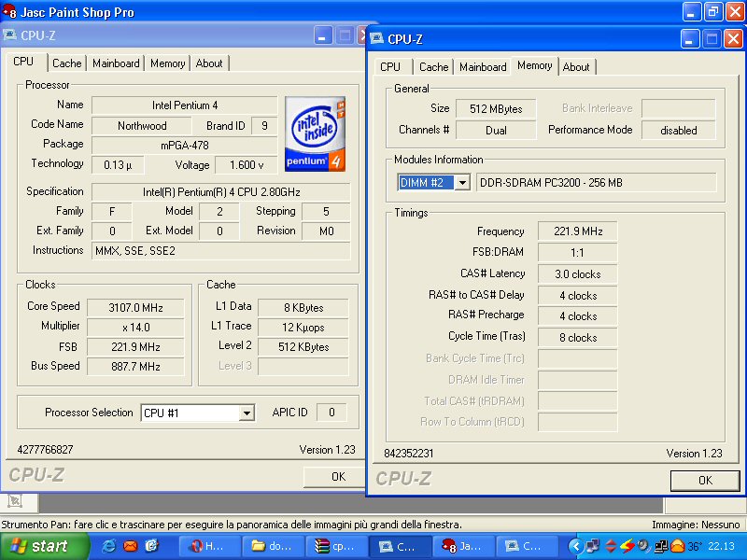Click the '887.7 MHz' Bus Speed value

(x=135, y=366)
